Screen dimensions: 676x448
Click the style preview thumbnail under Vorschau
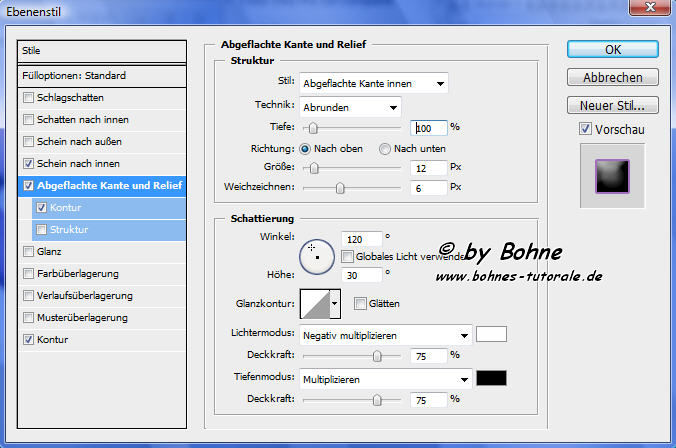(x=609, y=176)
